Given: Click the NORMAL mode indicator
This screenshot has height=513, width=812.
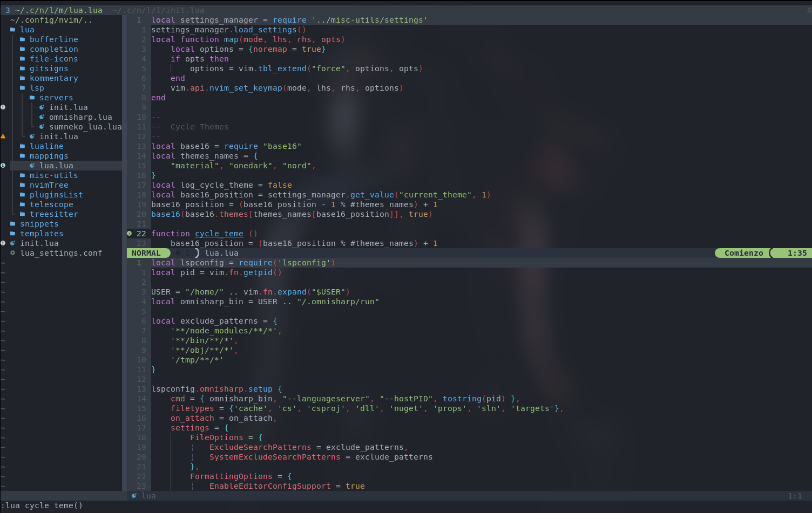Looking at the screenshot, I should 146,253.
